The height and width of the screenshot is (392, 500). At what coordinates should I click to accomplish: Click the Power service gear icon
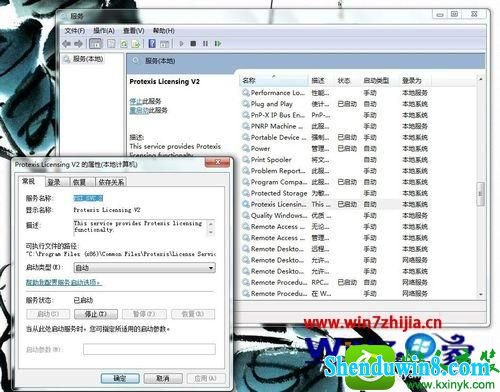246,148
